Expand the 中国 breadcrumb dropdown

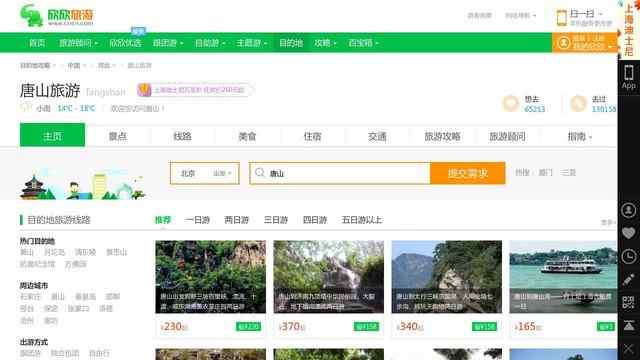pos(76,65)
